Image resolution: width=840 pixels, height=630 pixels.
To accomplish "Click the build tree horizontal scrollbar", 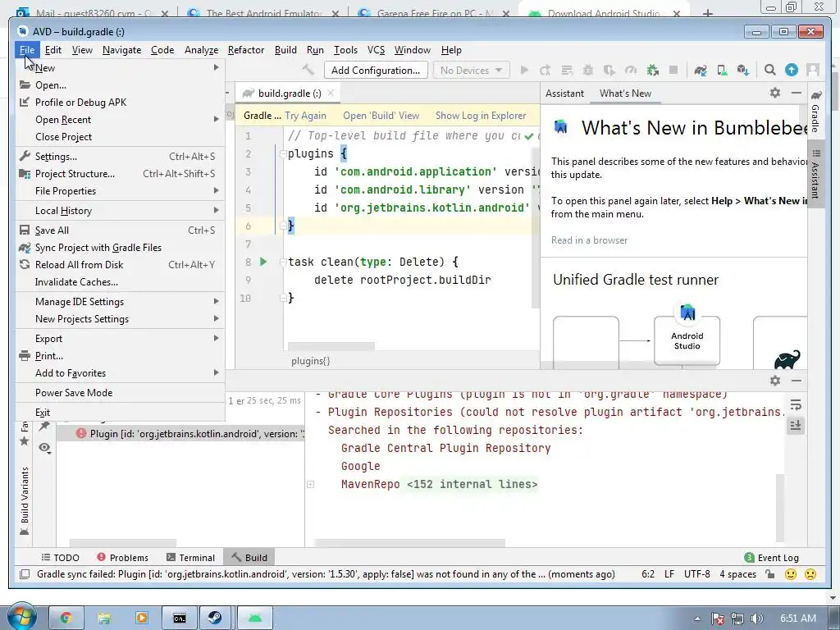I will 123,543.
